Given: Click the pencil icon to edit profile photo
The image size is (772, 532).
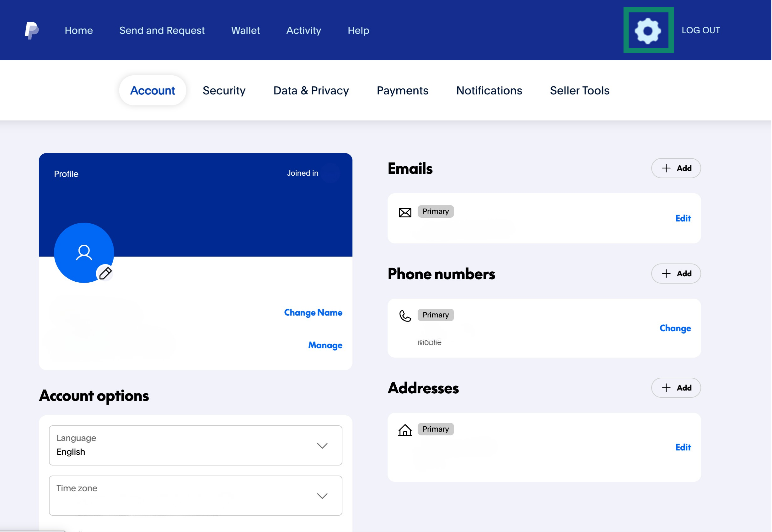Looking at the screenshot, I should click(105, 273).
